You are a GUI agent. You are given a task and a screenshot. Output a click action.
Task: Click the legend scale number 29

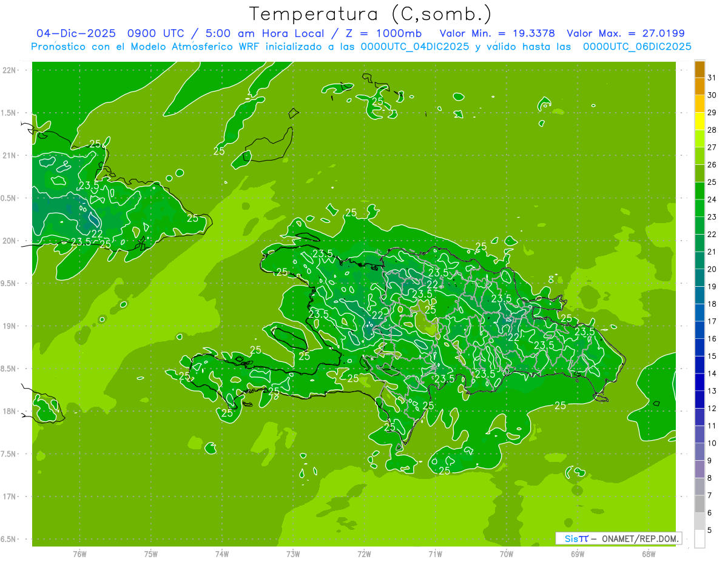coord(712,112)
